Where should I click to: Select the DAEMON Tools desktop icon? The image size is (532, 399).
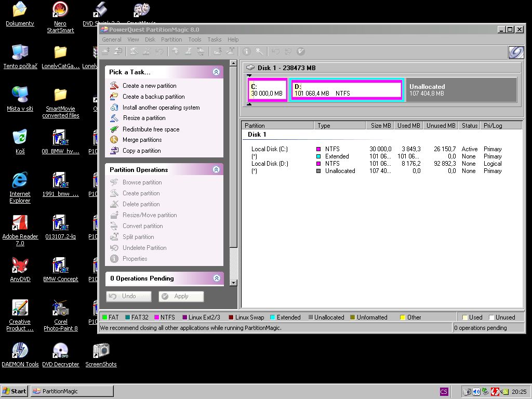(20, 354)
